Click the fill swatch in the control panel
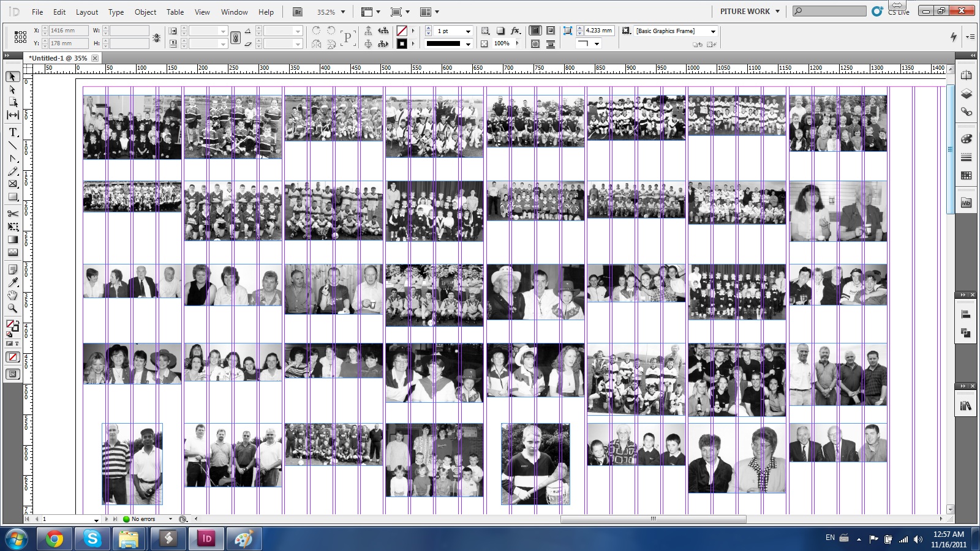This screenshot has height=551, width=980. coord(402,31)
